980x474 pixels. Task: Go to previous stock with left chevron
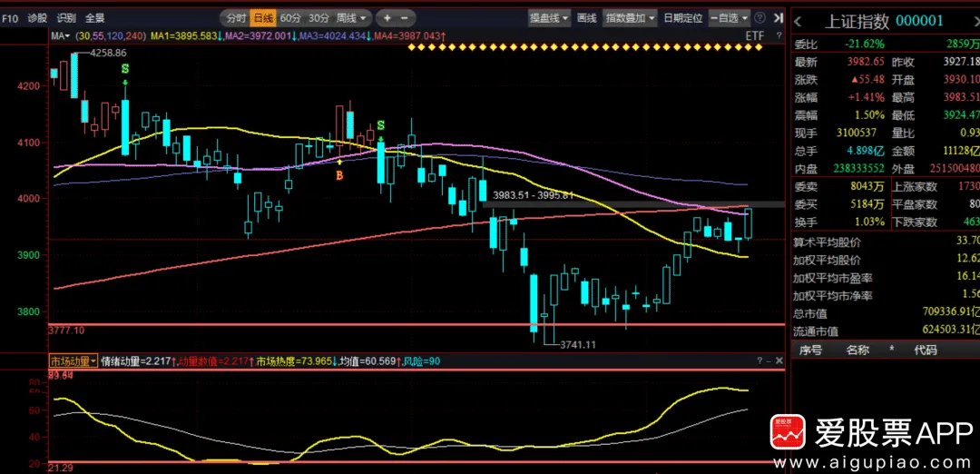[x=799, y=21]
